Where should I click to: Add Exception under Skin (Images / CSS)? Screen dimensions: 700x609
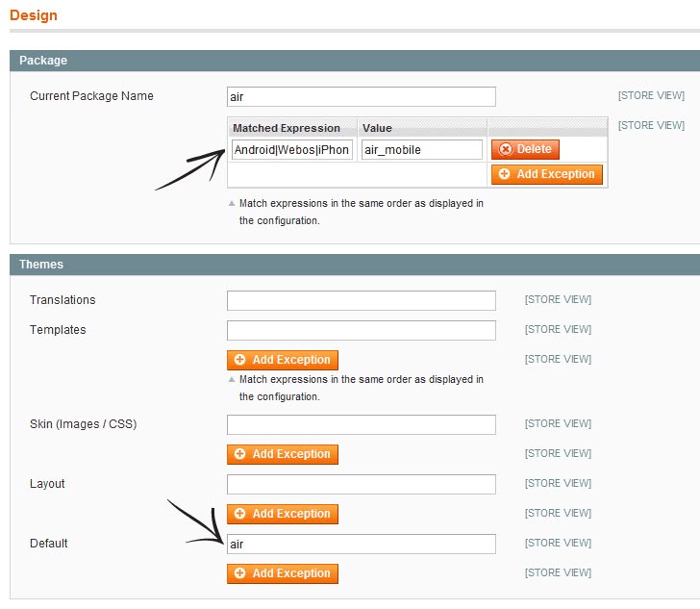282,454
